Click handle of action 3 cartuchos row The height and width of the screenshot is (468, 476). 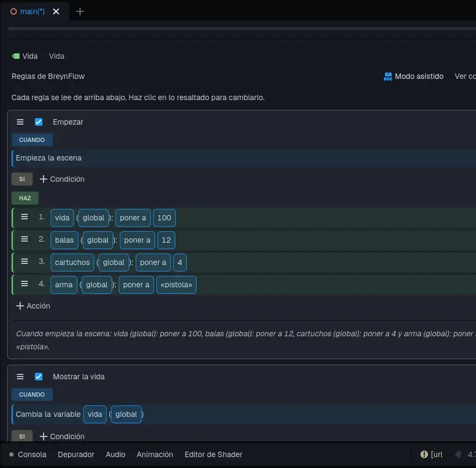click(25, 261)
